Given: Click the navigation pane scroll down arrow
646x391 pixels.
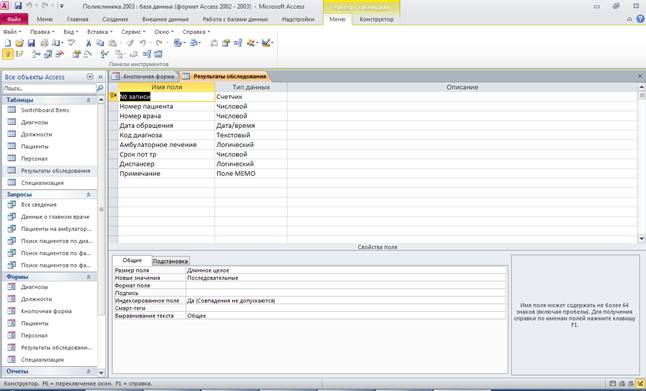Looking at the screenshot, I should tap(101, 372).
